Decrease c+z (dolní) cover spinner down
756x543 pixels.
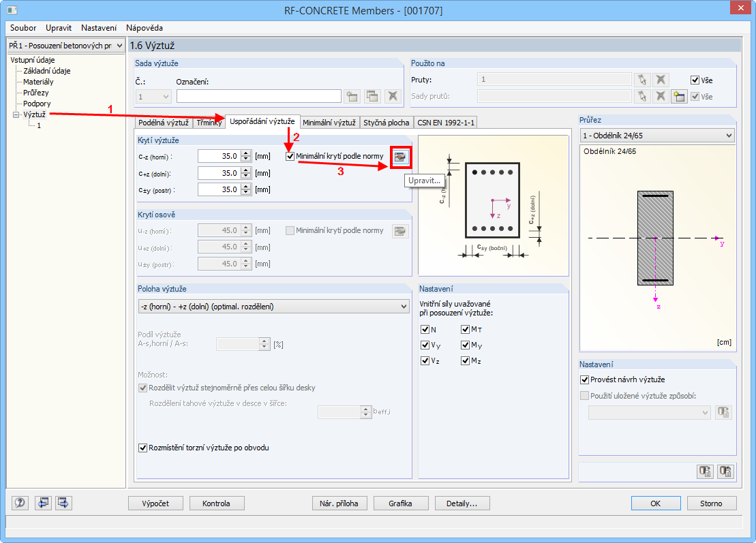point(246,176)
